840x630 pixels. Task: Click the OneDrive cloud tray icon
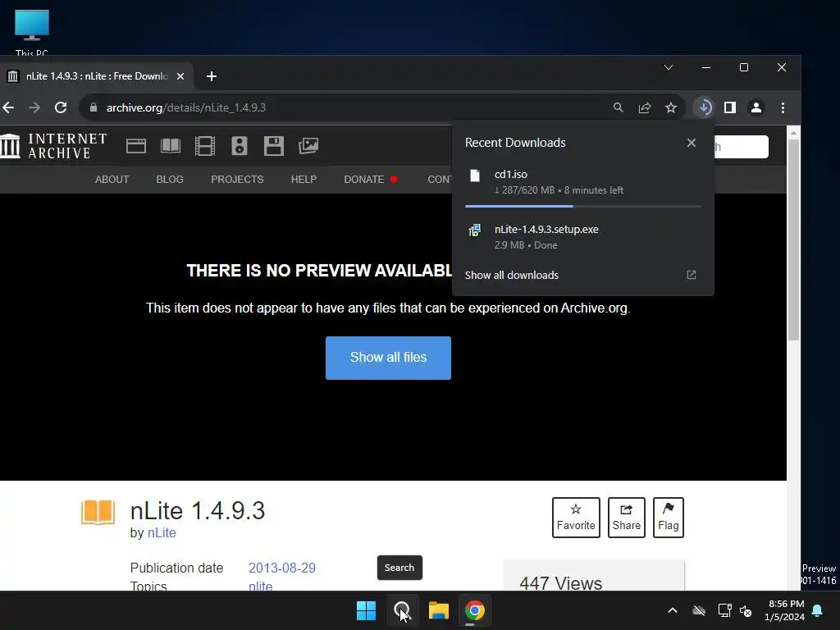[699, 610]
